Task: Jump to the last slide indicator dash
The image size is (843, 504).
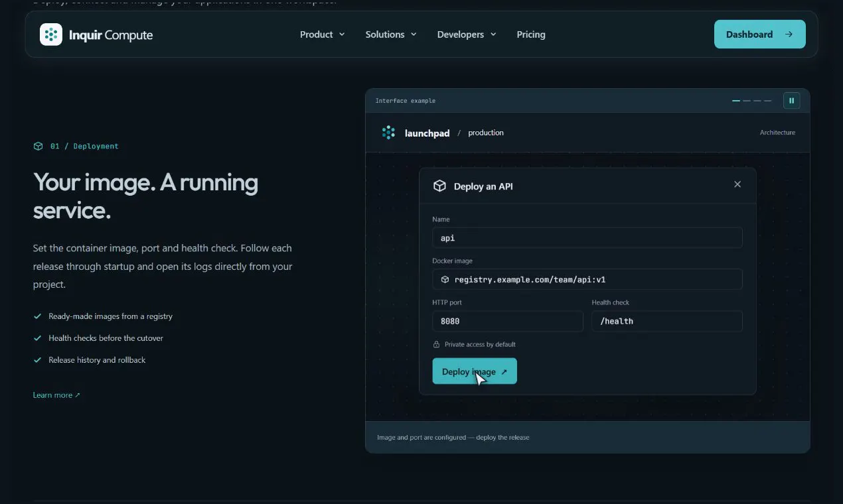Action: [x=768, y=101]
